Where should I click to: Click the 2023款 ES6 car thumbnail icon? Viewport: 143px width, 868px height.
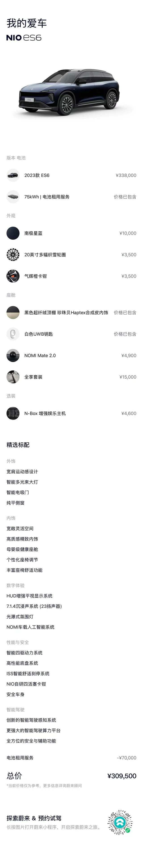coord(13,175)
